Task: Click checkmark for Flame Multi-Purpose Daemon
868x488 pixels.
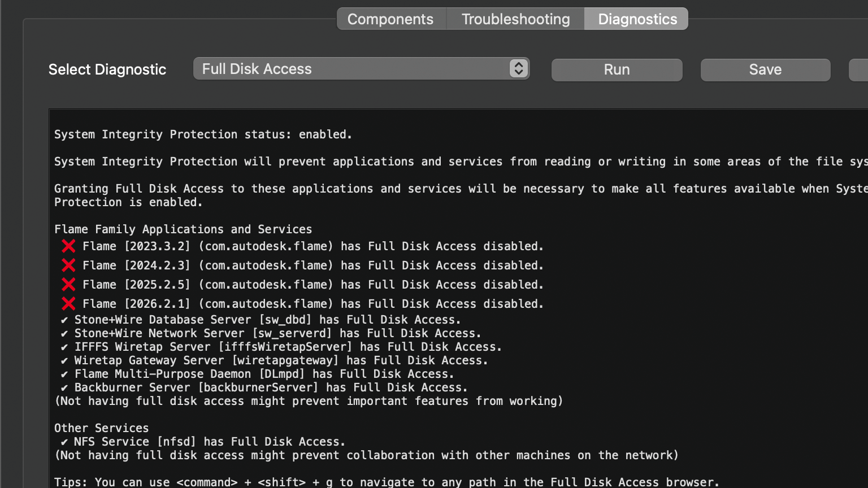Action: (64, 374)
